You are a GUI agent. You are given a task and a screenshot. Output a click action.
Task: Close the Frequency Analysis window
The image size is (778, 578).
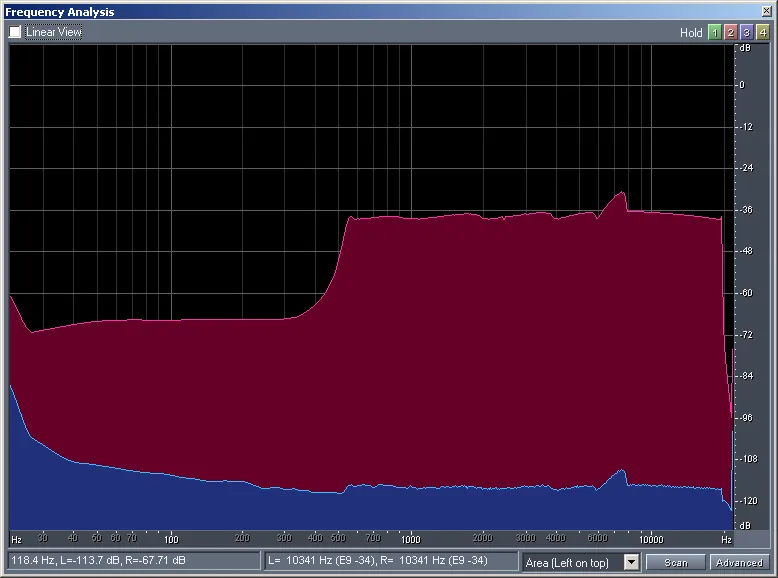coord(766,11)
